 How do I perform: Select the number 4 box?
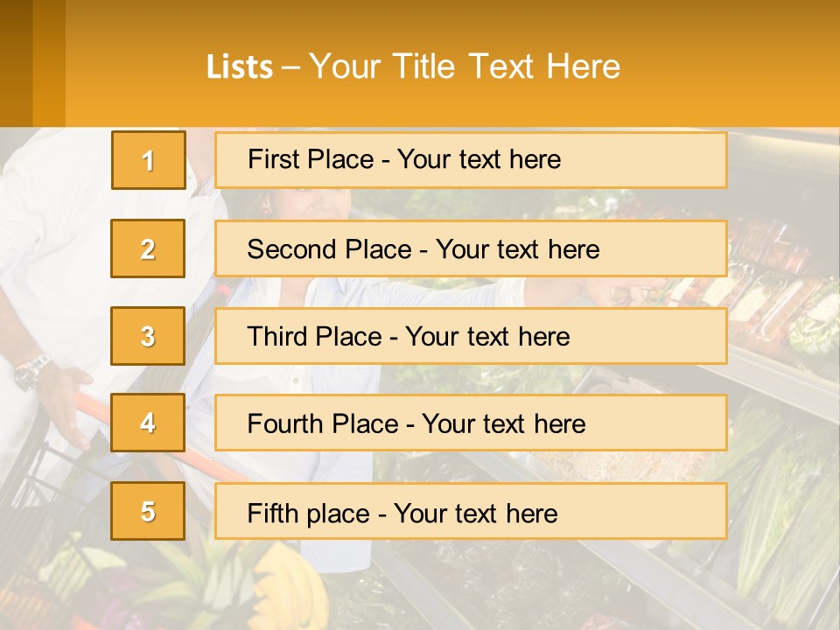point(148,423)
